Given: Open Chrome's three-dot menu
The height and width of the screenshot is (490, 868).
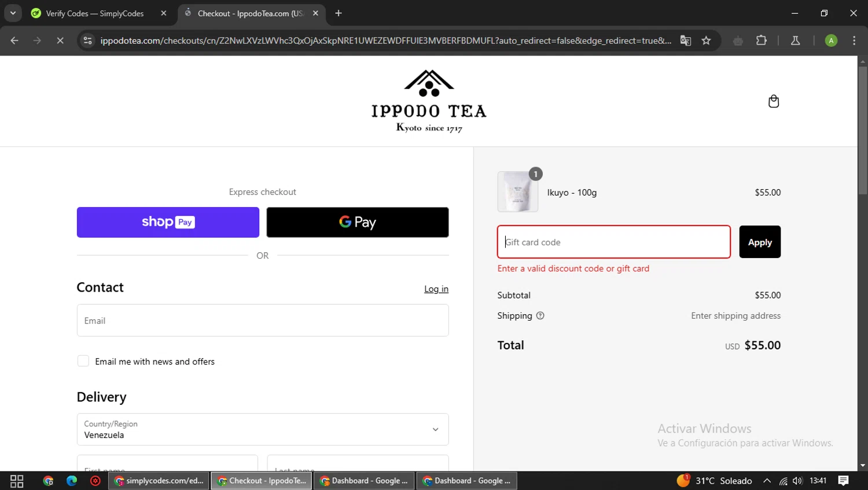Looking at the screenshot, I should click(x=854, y=40).
